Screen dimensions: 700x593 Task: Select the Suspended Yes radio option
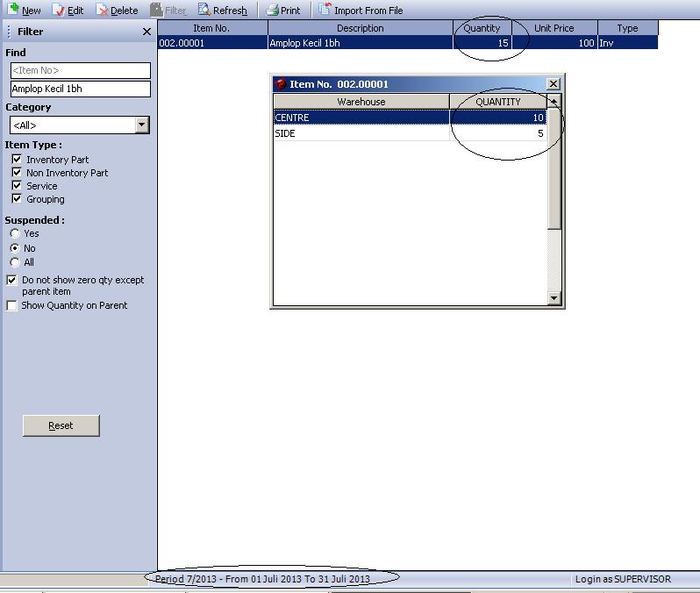point(15,234)
